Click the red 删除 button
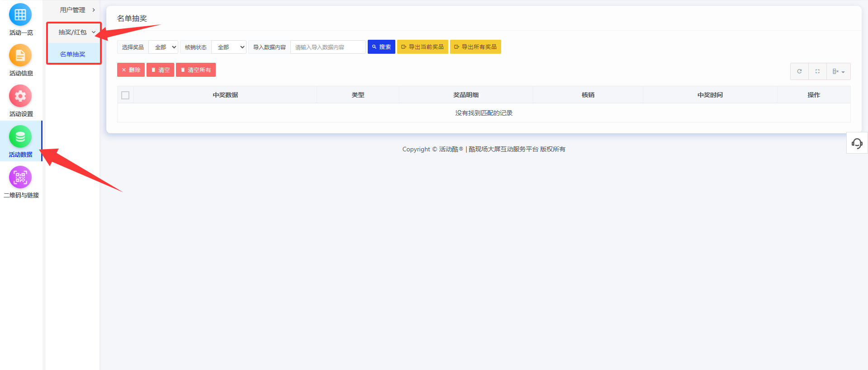This screenshot has width=868, height=370. tap(131, 70)
